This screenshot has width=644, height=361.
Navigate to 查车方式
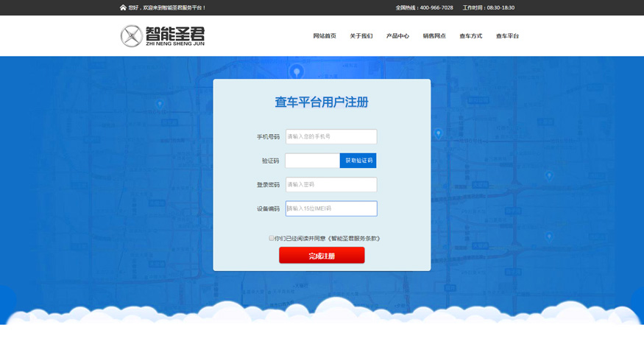pyautogui.click(x=470, y=36)
